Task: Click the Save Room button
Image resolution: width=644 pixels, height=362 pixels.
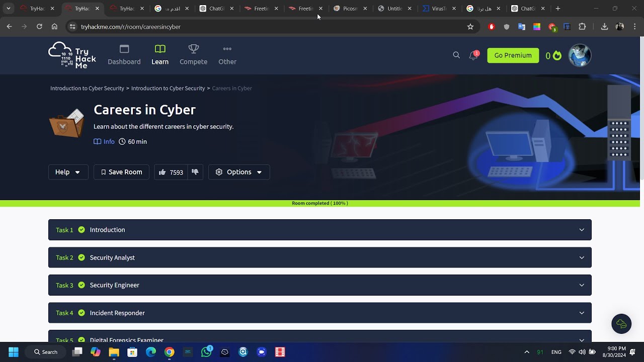Action: (x=121, y=172)
